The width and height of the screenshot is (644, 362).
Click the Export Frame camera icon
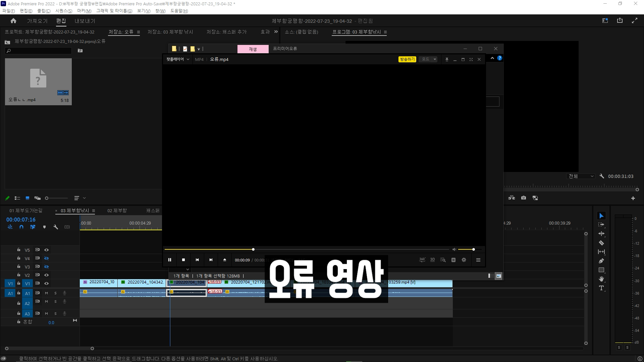(523, 198)
